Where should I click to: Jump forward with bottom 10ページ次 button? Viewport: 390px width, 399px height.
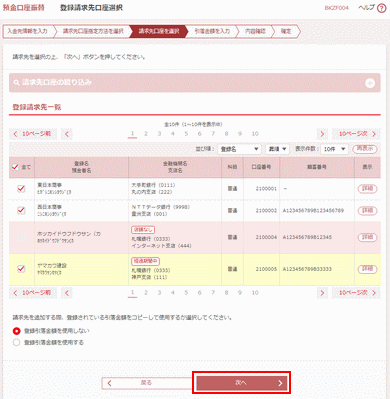[356, 293]
